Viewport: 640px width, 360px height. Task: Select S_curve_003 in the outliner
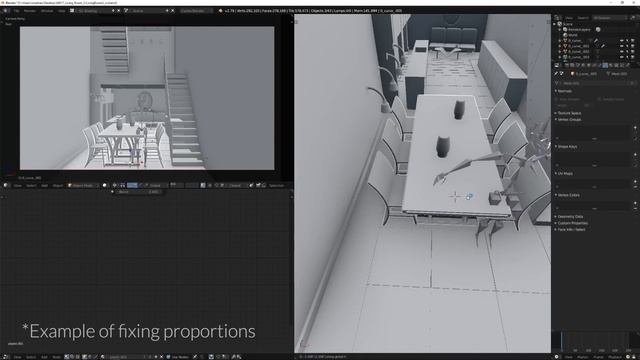[x=579, y=57]
